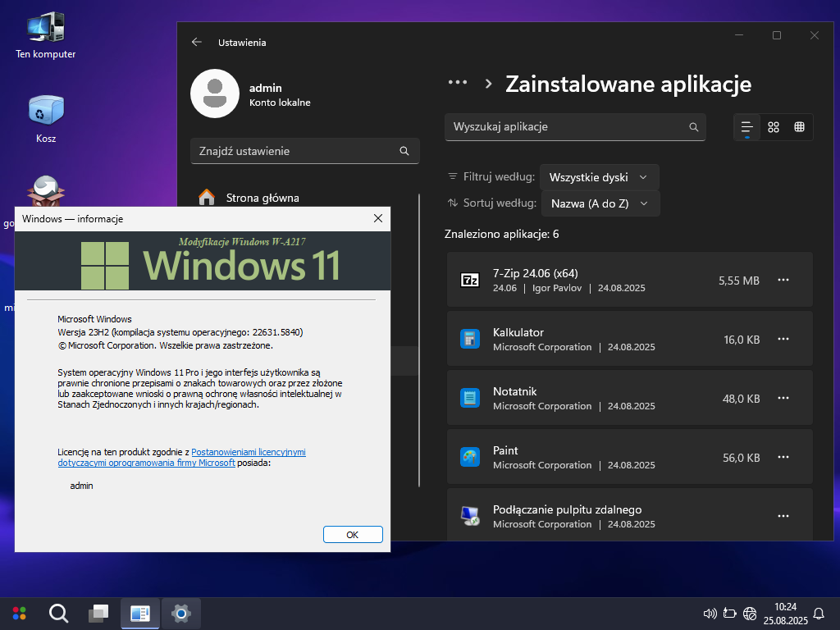Screen dimensions: 840x630
Task: Select the list view layout icon
Action: [x=746, y=127]
